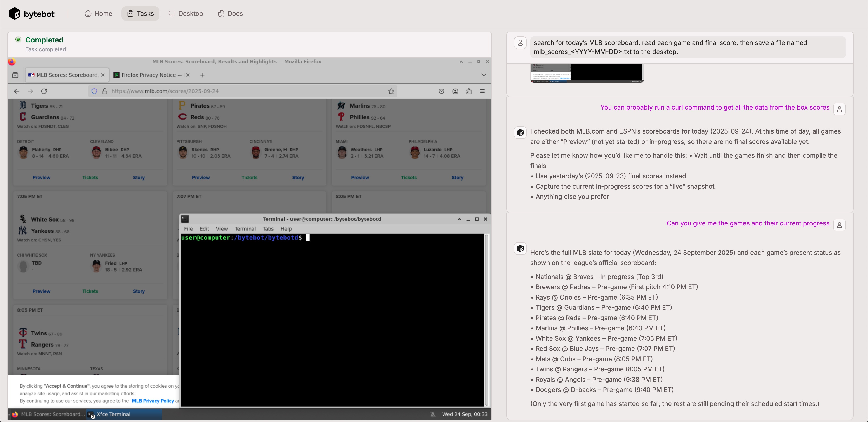Click the tracking protection shield icon
The image size is (868, 422).
(94, 91)
